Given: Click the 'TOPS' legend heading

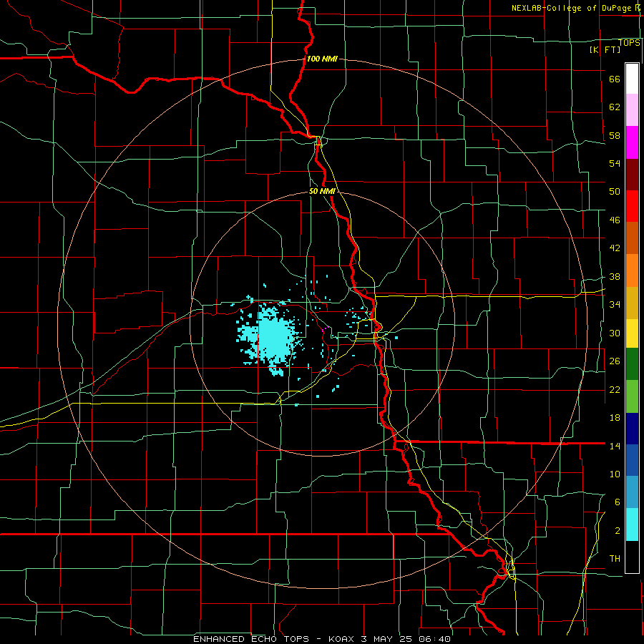Looking at the screenshot, I should click(x=629, y=43).
